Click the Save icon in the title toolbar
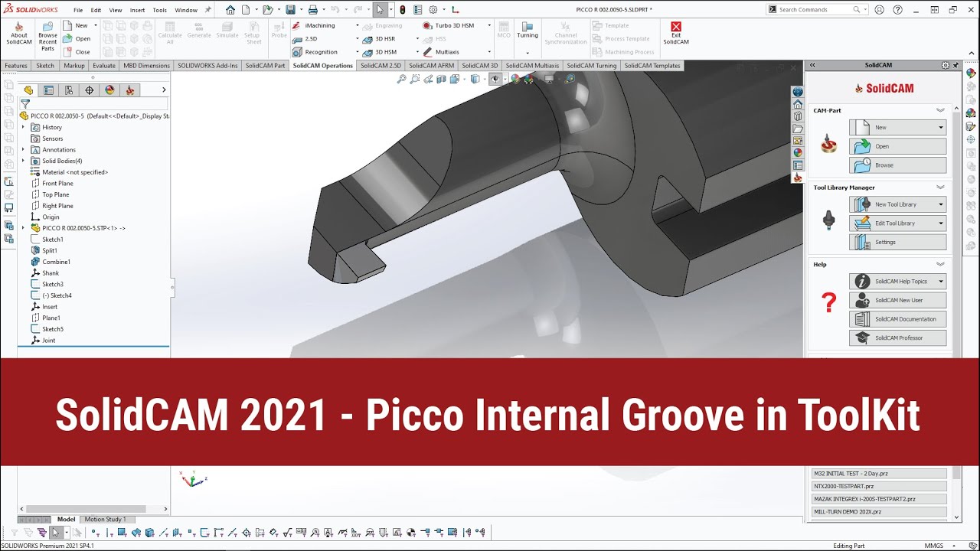Screen dimensions: 980x551 291,10
